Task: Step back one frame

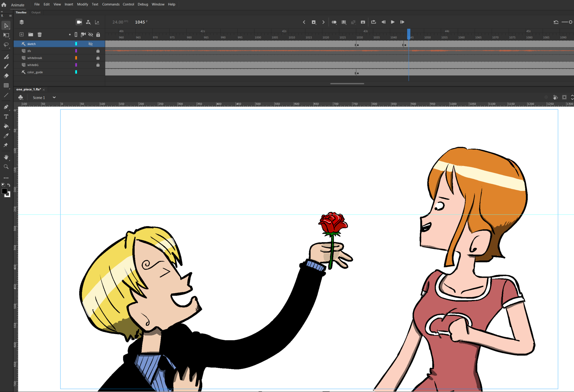Action: point(383,22)
